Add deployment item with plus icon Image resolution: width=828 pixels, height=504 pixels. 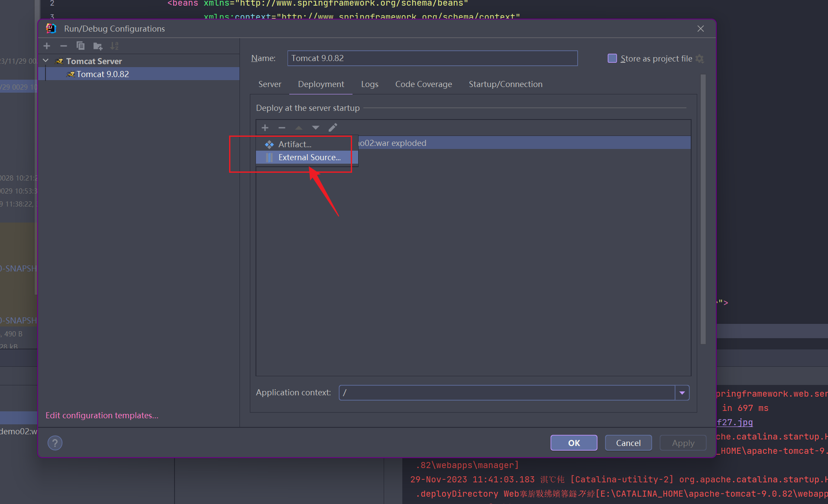coord(265,128)
